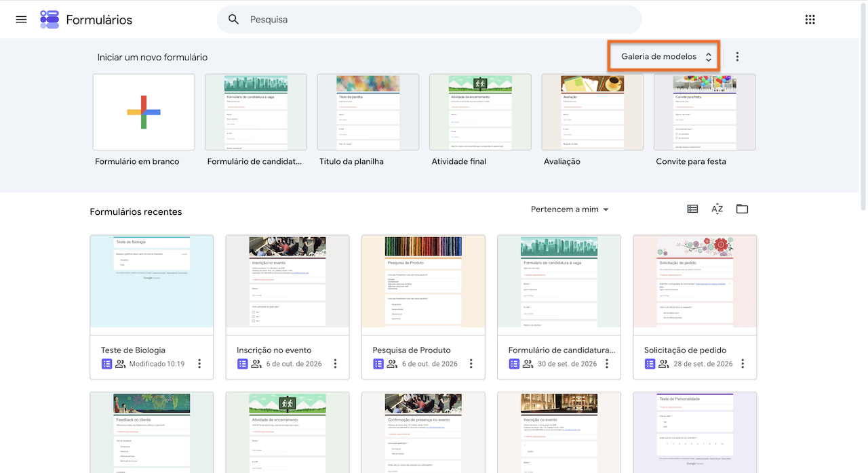The width and height of the screenshot is (868, 473).
Task: Click the Pesquisa search field
Action: [x=429, y=20]
